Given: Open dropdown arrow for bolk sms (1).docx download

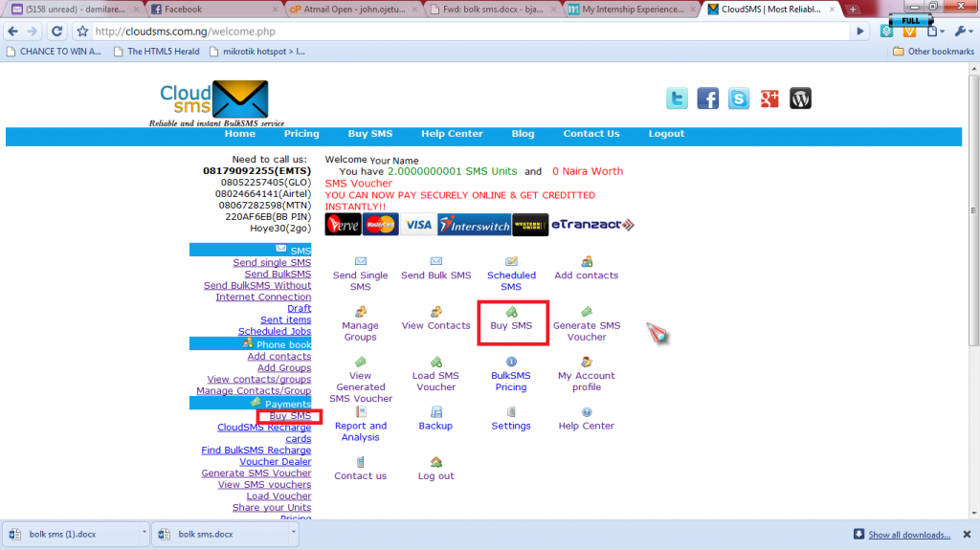Looking at the screenshot, I should pyautogui.click(x=144, y=533).
